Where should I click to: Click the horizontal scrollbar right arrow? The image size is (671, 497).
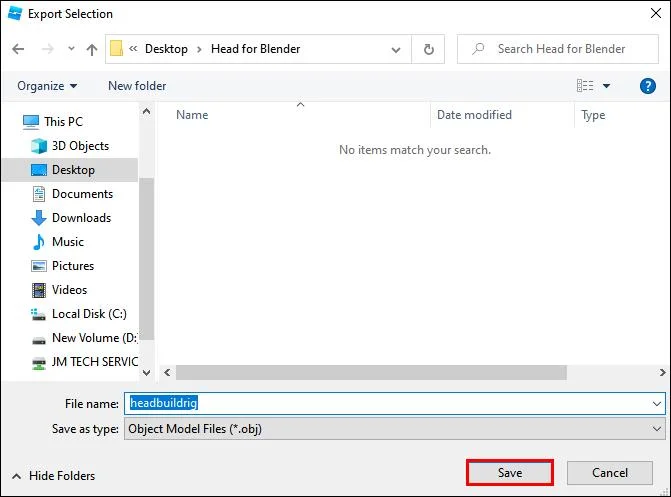tap(662, 373)
